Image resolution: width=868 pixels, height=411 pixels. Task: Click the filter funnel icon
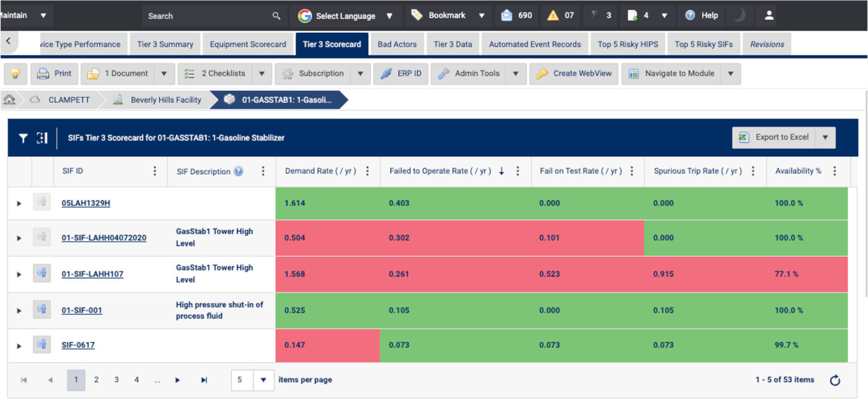23,138
